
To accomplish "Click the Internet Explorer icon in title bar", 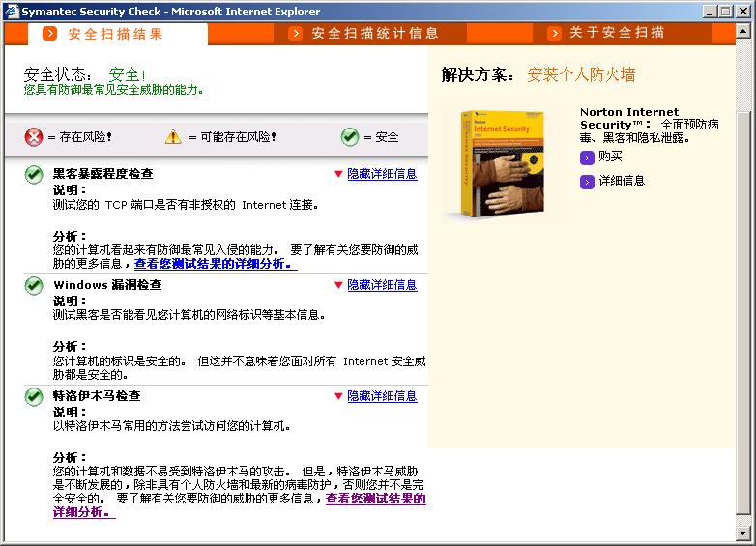I will click(x=11, y=11).
